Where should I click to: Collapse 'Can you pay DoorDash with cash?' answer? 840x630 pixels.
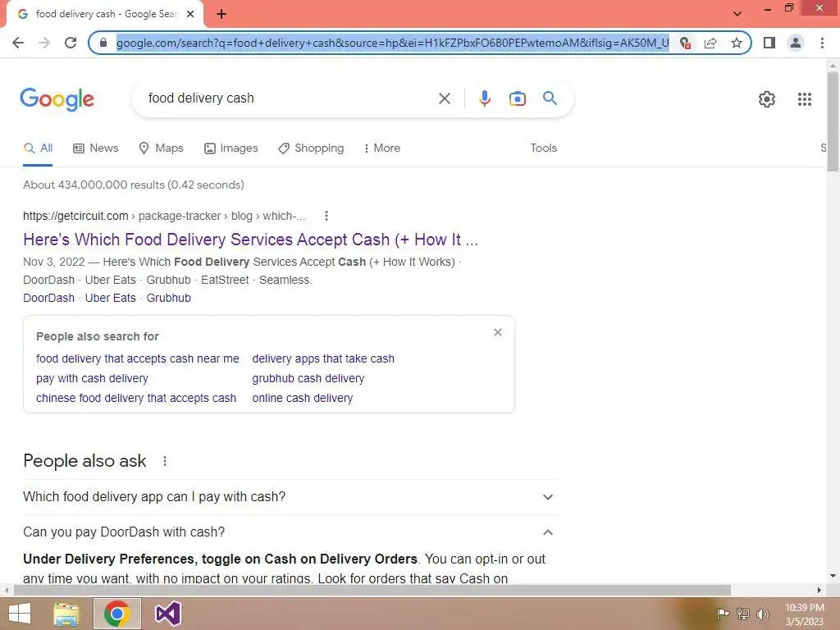(290, 532)
